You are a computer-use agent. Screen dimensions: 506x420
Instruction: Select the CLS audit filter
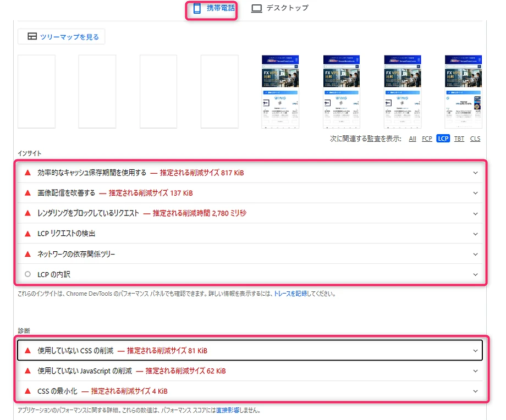[475, 139]
